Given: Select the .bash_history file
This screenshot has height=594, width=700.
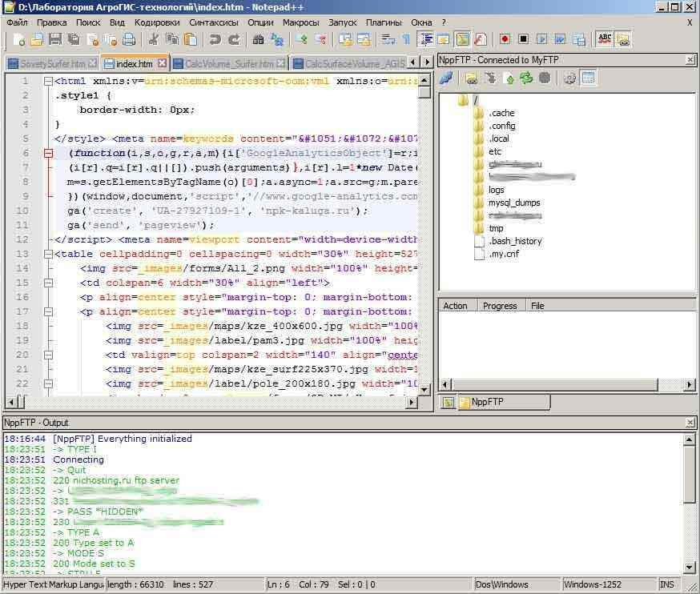Looking at the screenshot, I should tap(515, 241).
